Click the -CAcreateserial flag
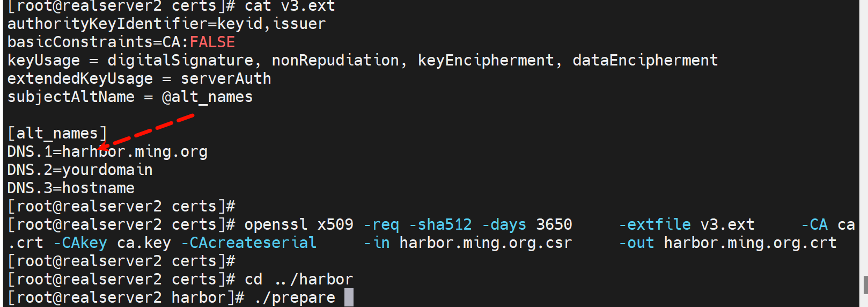The width and height of the screenshot is (868, 307). click(249, 243)
